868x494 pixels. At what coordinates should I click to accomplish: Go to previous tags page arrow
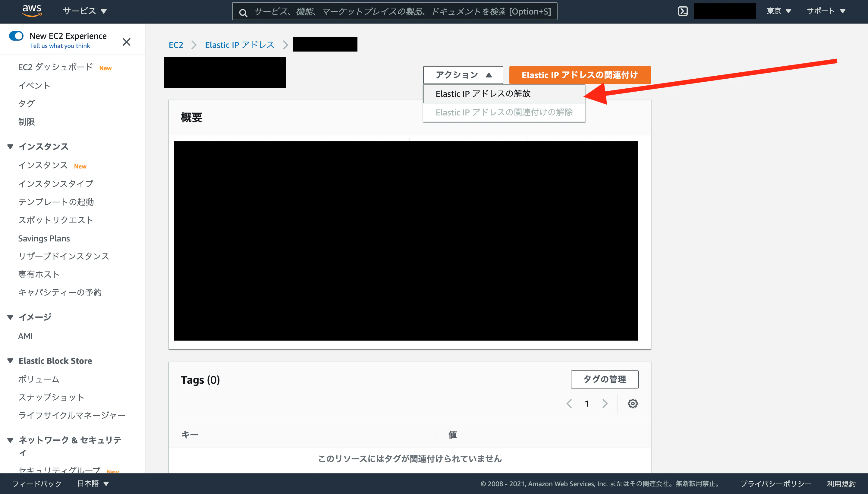pyautogui.click(x=569, y=404)
